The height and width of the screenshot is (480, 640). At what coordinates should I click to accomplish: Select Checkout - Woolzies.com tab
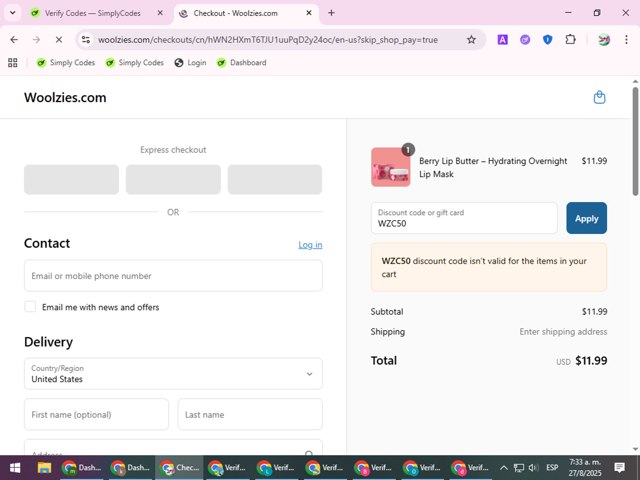236,13
